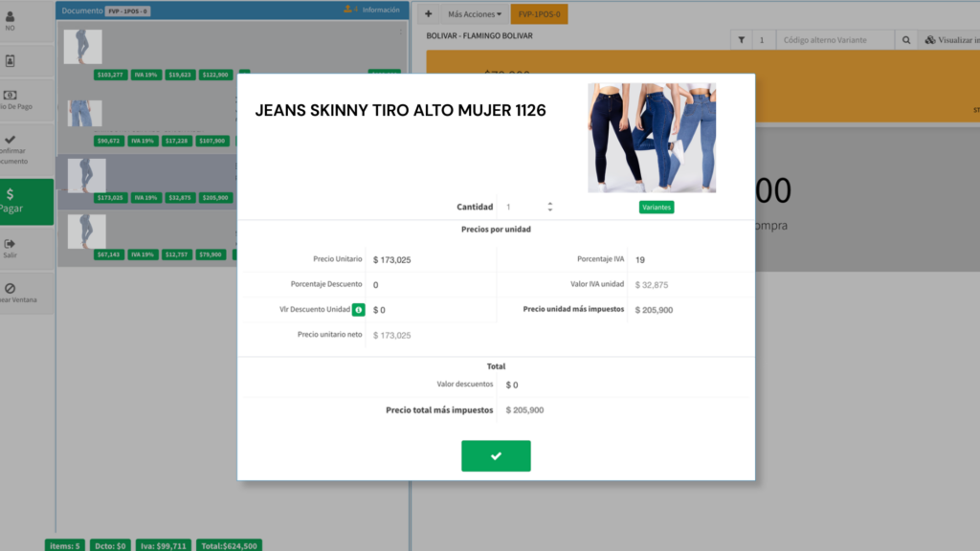Click the filter funnel icon

pyautogui.click(x=743, y=40)
